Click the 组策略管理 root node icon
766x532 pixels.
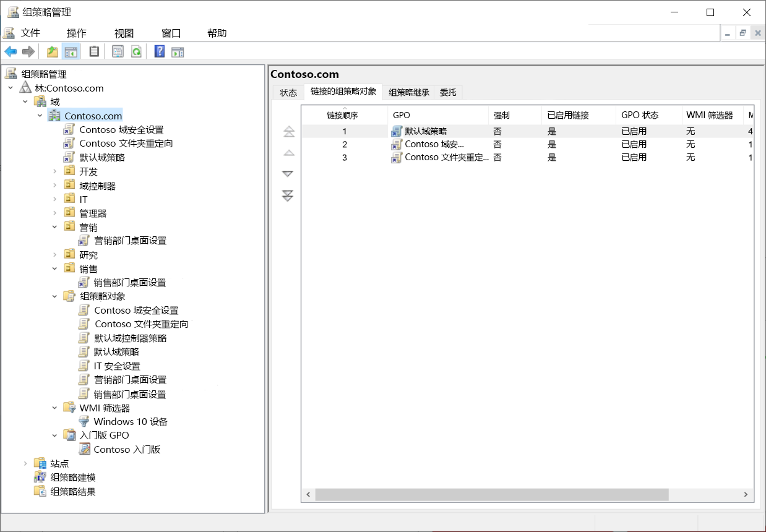coord(11,74)
